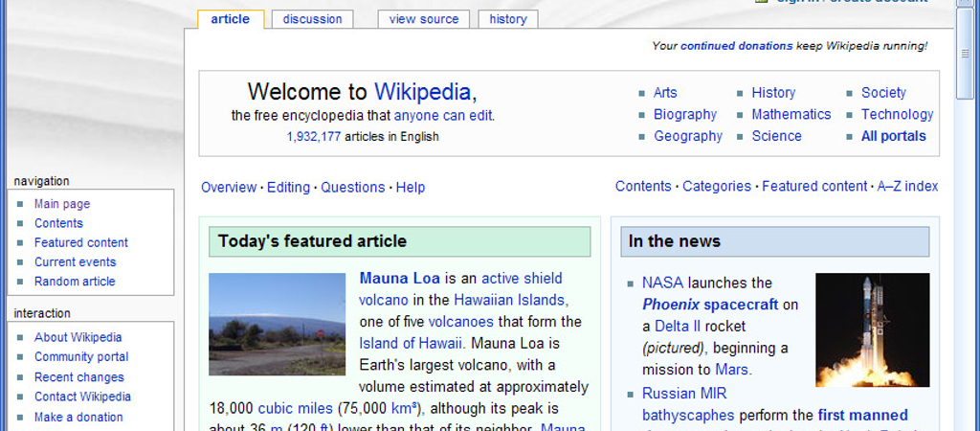
Task: Click the Editing link
Action: click(x=288, y=187)
